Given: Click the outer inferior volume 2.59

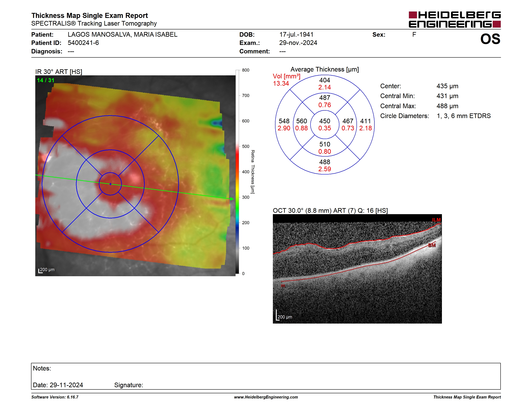Looking at the screenshot, I should [x=325, y=169].
